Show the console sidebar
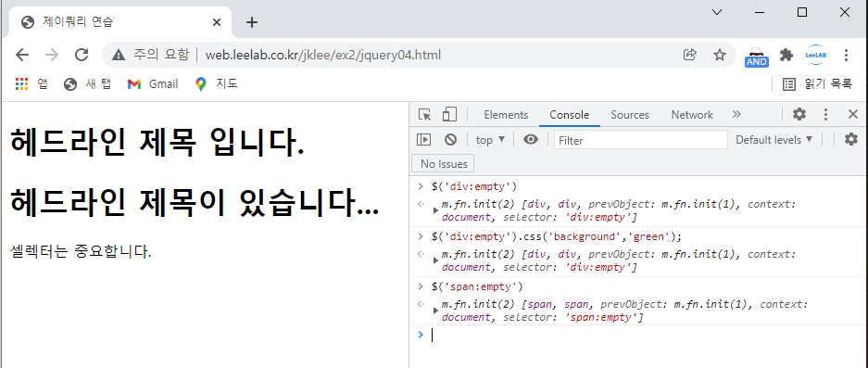Image resolution: width=868 pixels, height=368 pixels. click(424, 140)
